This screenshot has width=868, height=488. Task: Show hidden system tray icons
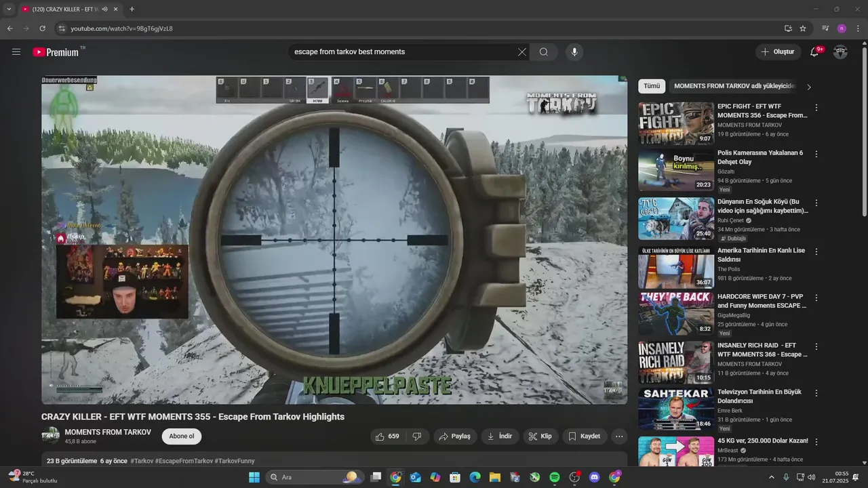click(x=771, y=477)
